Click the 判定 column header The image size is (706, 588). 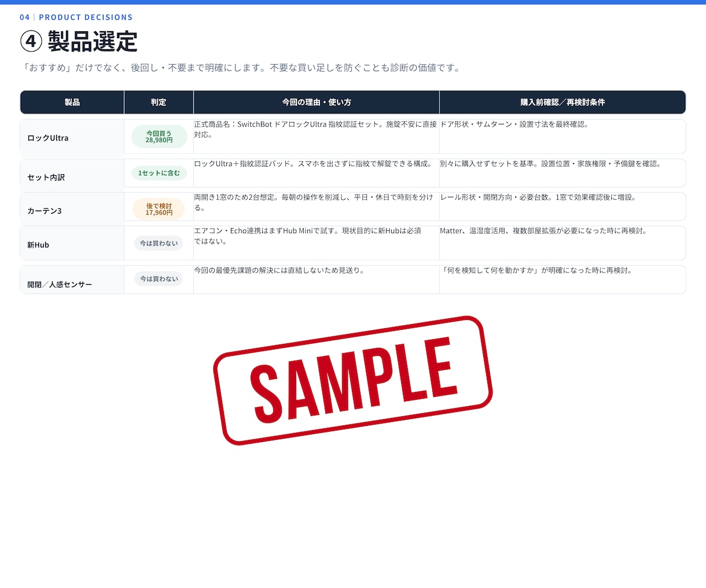(x=159, y=102)
